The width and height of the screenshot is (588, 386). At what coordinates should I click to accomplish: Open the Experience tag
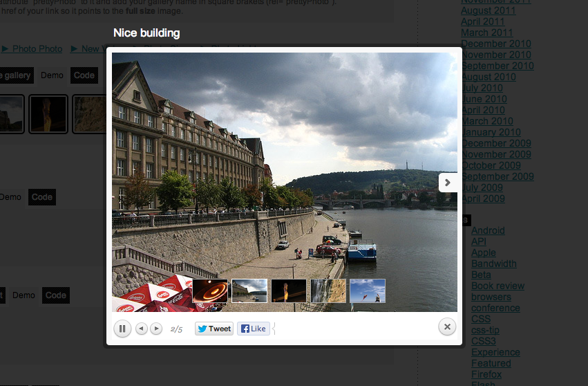495,352
